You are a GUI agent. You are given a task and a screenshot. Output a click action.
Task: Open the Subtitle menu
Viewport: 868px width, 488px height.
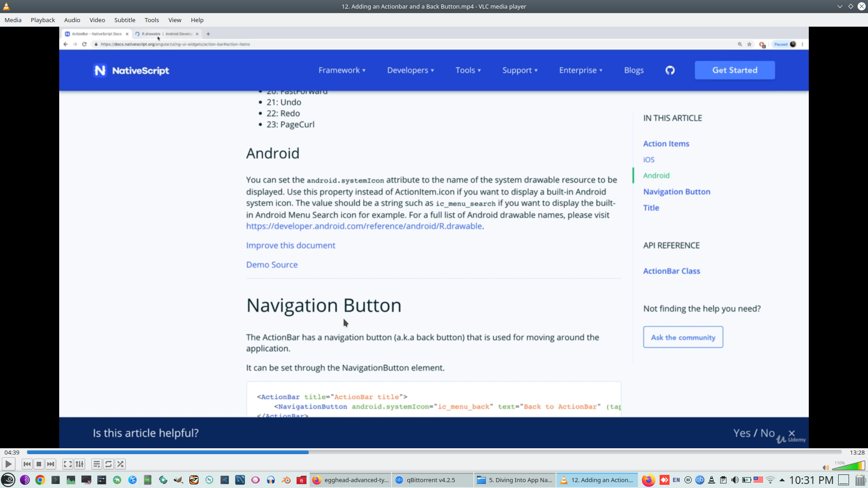124,20
